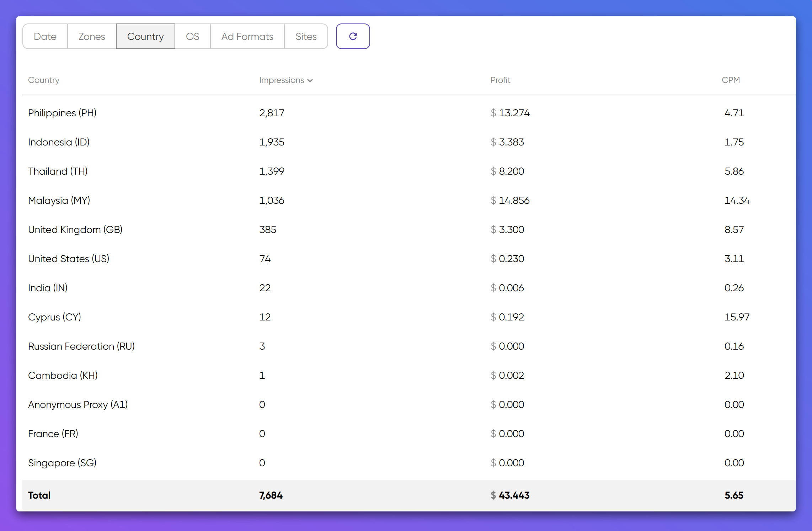This screenshot has width=812, height=531.
Task: Click the Cyprus (CY) row
Action: pyautogui.click(x=54, y=317)
